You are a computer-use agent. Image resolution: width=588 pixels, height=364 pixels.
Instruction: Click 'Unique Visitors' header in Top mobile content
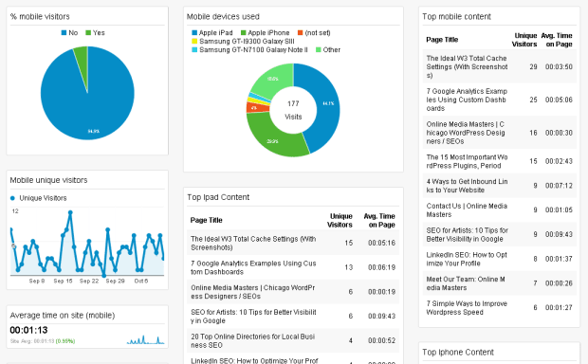(x=524, y=40)
